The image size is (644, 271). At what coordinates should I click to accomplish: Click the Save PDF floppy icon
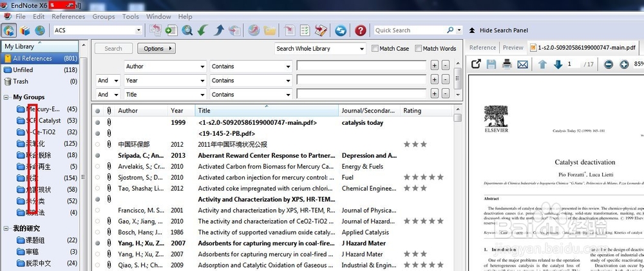pyautogui.click(x=491, y=64)
